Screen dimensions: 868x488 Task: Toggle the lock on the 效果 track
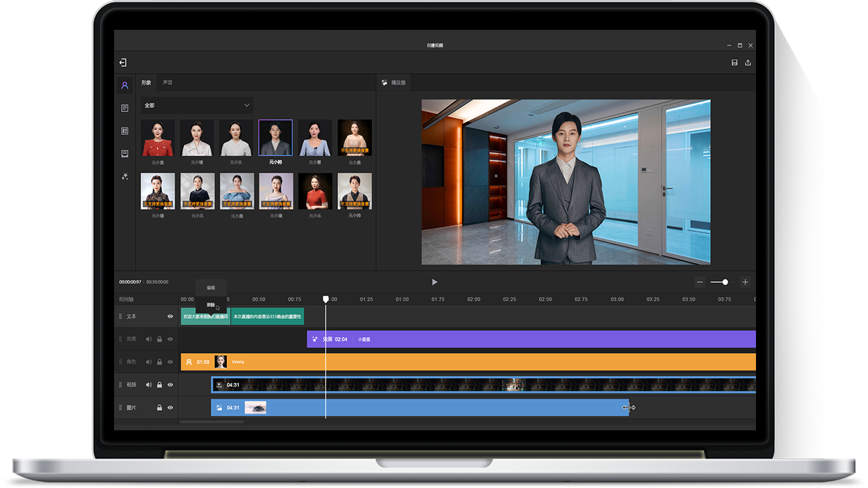[159, 339]
